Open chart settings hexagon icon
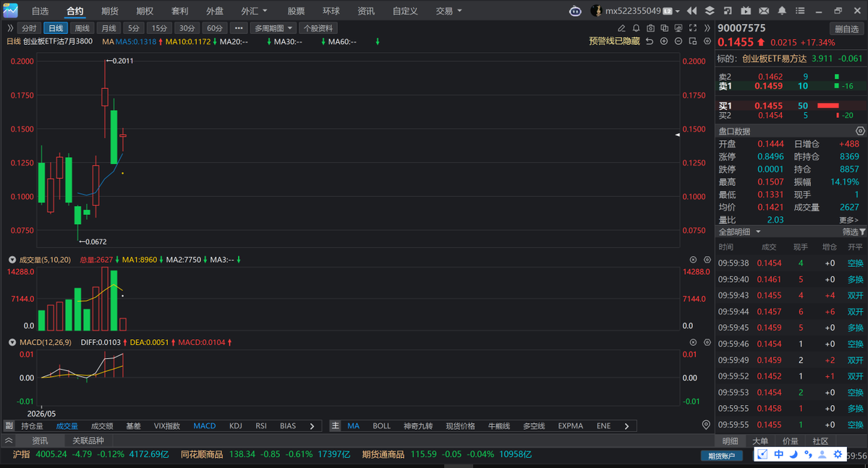Screen dimensions: 868x468 (707, 41)
